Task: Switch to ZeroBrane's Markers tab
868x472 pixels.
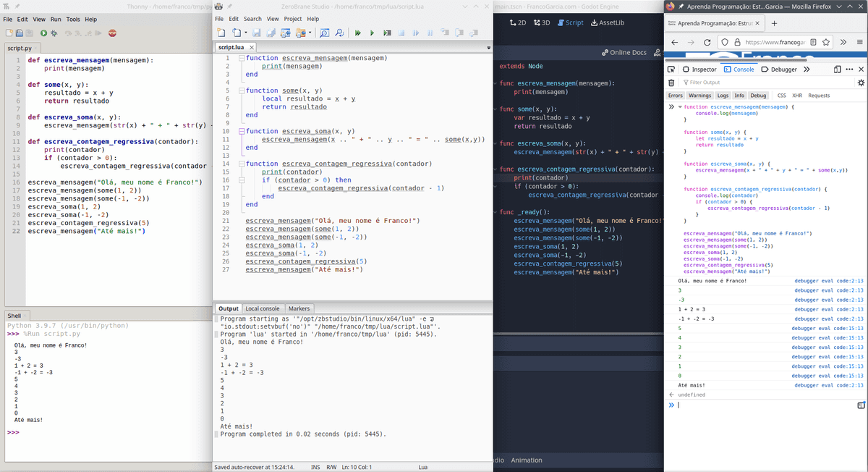Action: pos(299,308)
